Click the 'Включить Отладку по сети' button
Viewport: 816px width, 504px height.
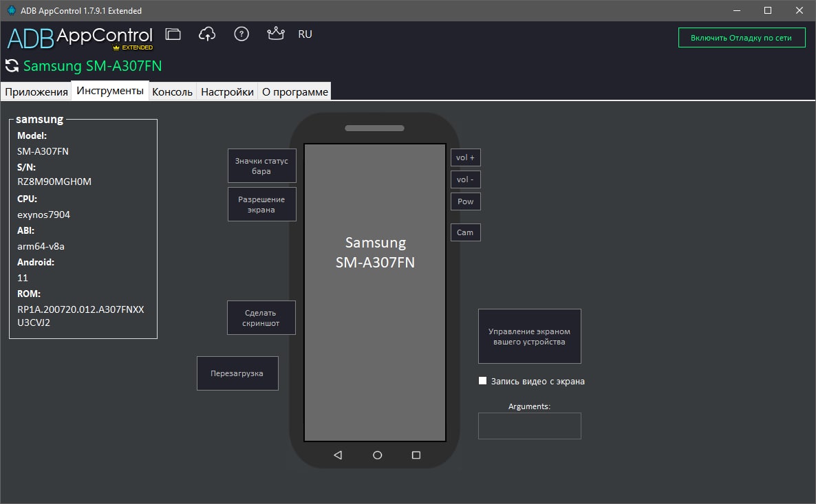(742, 37)
